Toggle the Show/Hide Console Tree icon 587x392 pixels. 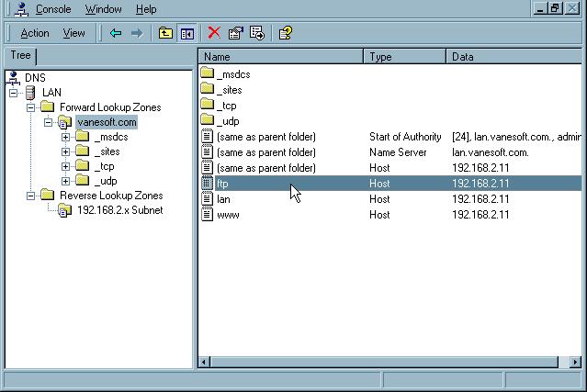point(187,33)
